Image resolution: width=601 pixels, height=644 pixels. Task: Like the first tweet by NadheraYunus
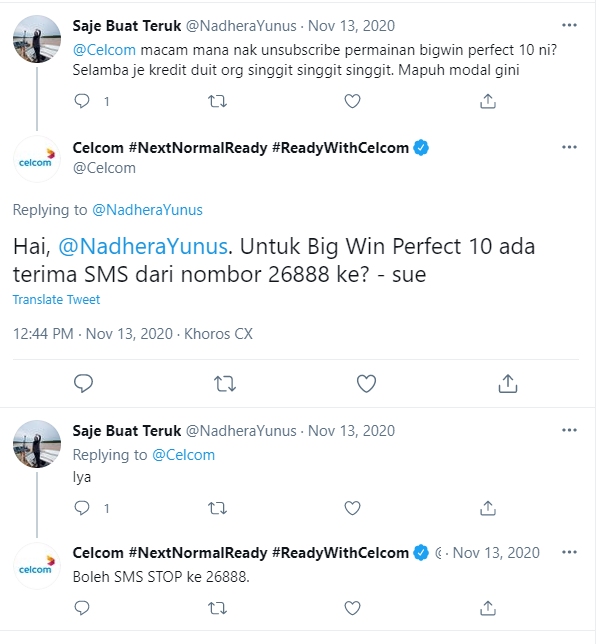click(352, 101)
